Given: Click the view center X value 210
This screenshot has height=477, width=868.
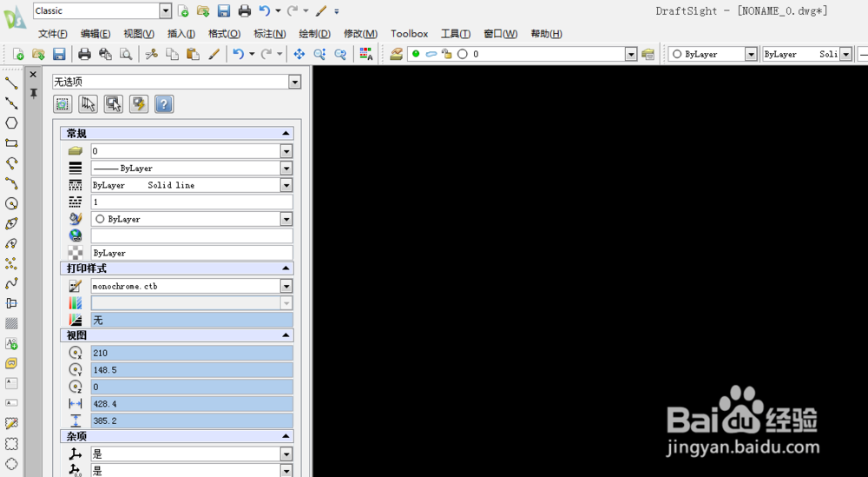Looking at the screenshot, I should tap(192, 353).
